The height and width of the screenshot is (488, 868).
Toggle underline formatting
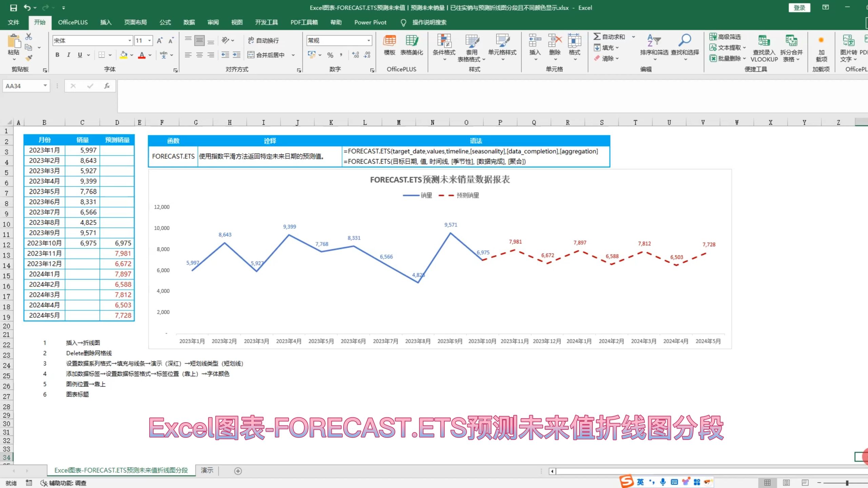click(79, 55)
